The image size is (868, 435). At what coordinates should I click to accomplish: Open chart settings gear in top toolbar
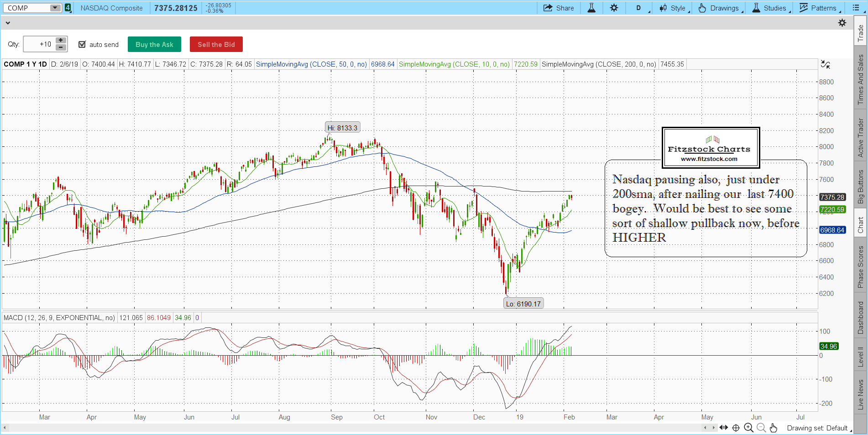(614, 8)
